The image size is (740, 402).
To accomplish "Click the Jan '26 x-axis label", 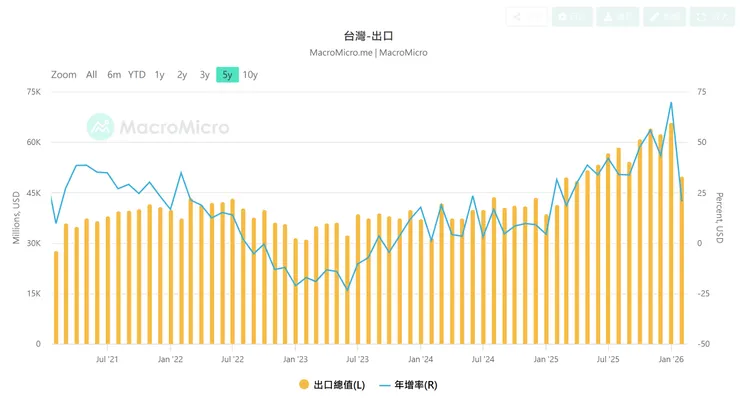I will [x=671, y=359].
